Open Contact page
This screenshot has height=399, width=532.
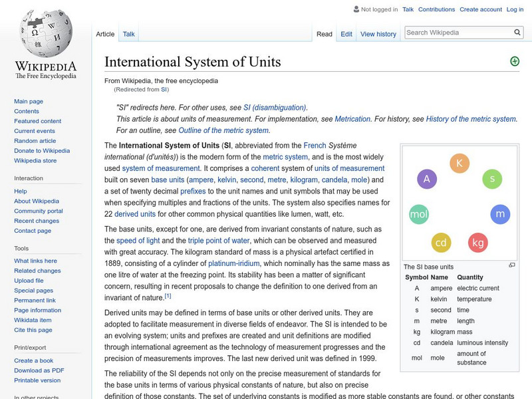tap(33, 231)
